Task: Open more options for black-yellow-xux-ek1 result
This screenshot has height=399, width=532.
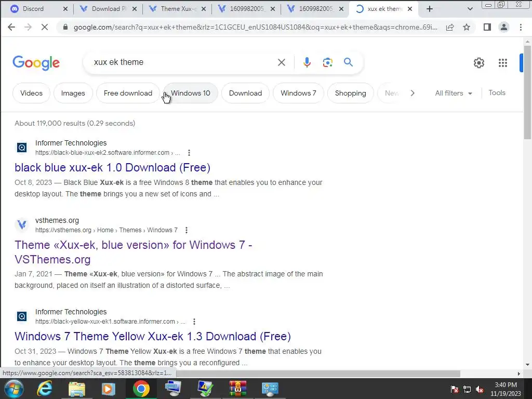Action: (194, 321)
